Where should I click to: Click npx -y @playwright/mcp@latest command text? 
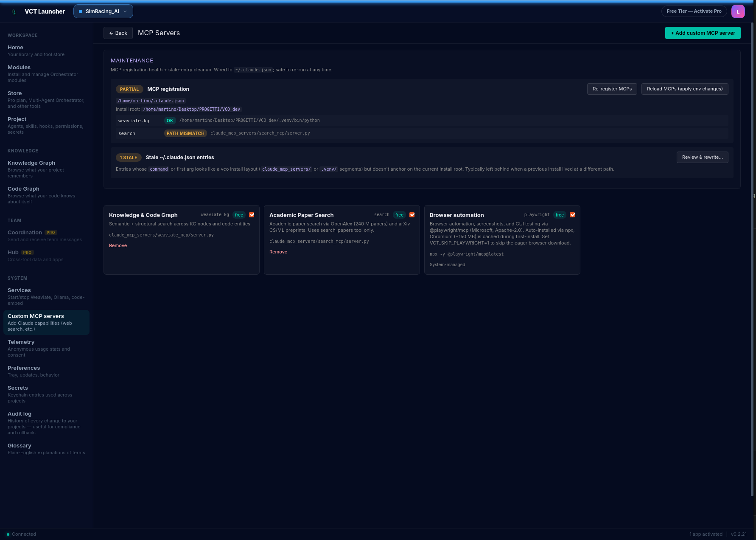click(467, 254)
